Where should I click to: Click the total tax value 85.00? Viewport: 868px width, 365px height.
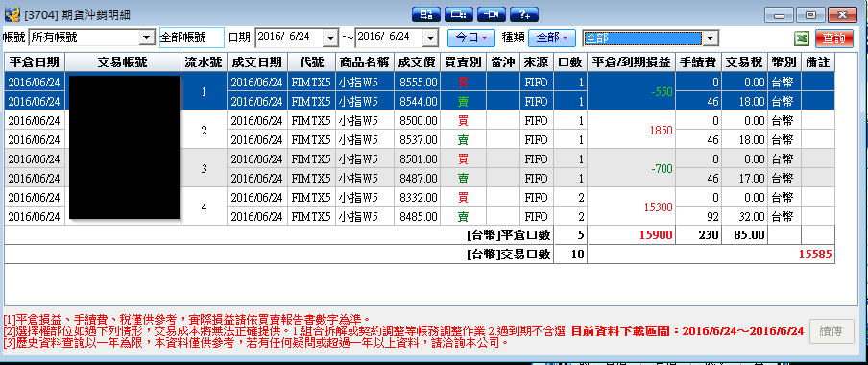(x=749, y=235)
